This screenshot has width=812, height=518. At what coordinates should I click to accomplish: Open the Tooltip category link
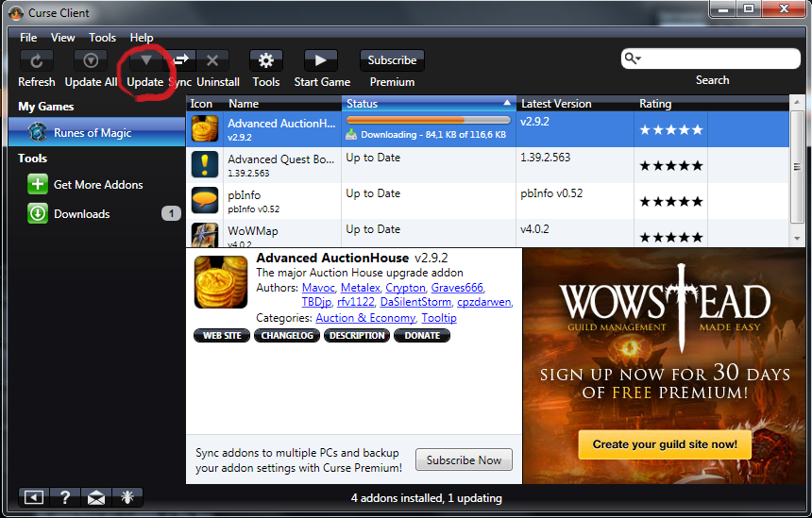coord(439,318)
